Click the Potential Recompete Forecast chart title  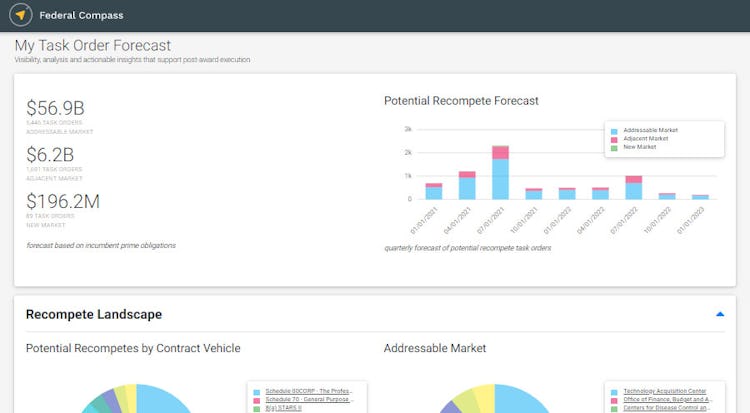click(x=461, y=100)
